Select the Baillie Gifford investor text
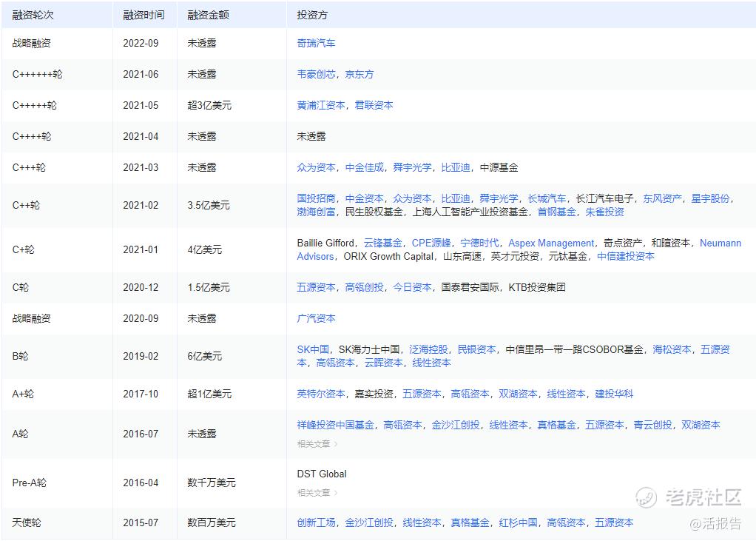Image resolution: width=756 pixels, height=541 pixels. [x=325, y=243]
